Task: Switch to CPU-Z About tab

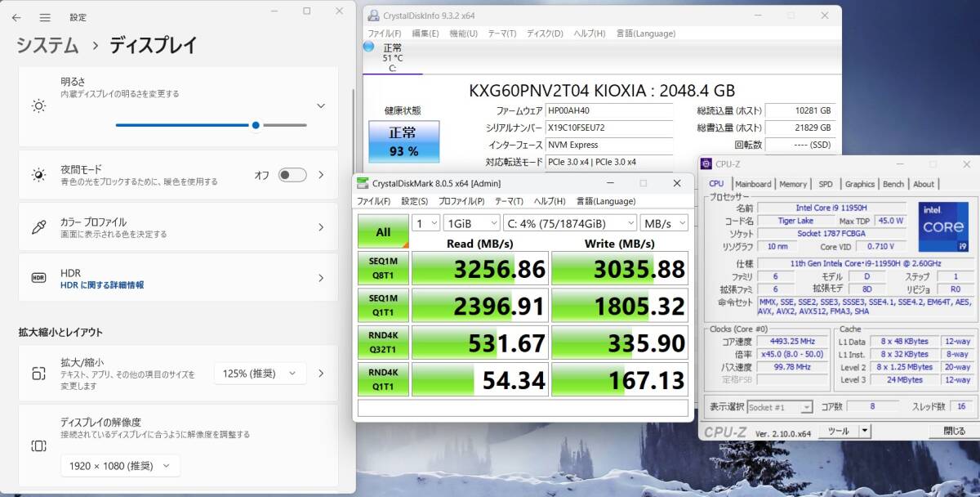Action: click(924, 184)
